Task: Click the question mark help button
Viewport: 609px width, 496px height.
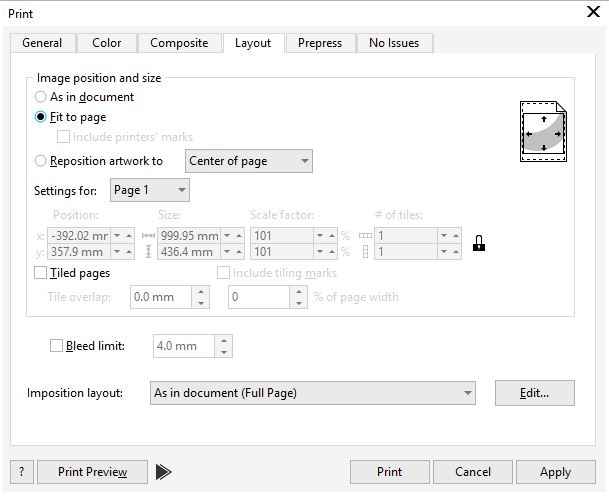Action: [x=22, y=472]
